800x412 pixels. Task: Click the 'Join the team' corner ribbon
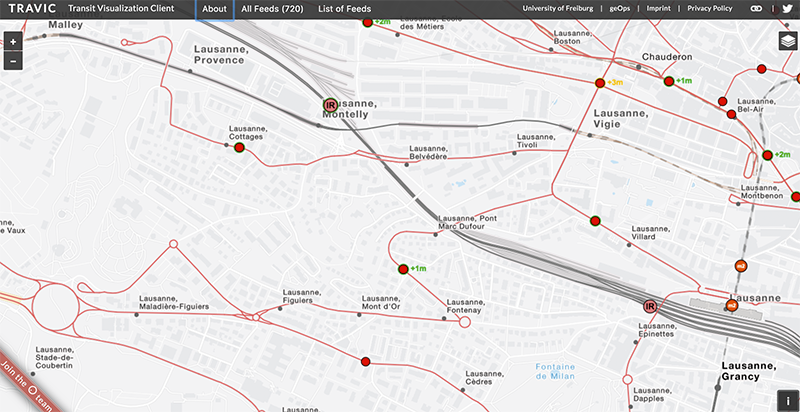22,385
